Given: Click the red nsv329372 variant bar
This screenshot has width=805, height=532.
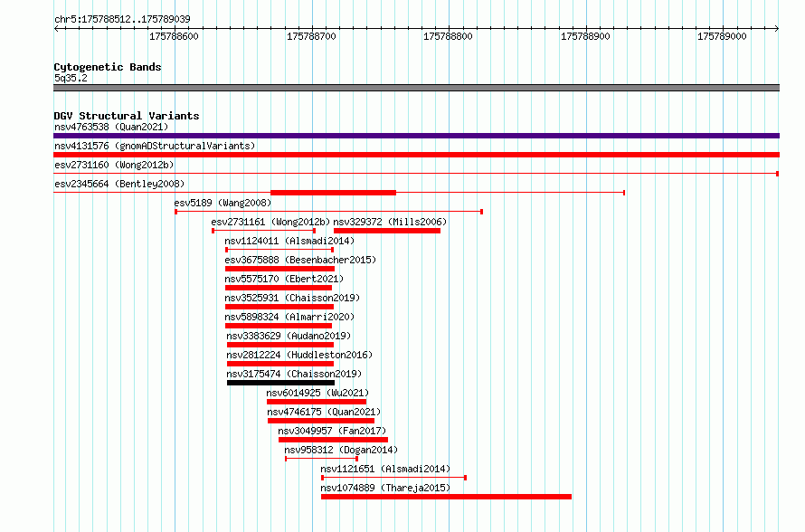Looking at the screenshot, I should (x=387, y=231).
